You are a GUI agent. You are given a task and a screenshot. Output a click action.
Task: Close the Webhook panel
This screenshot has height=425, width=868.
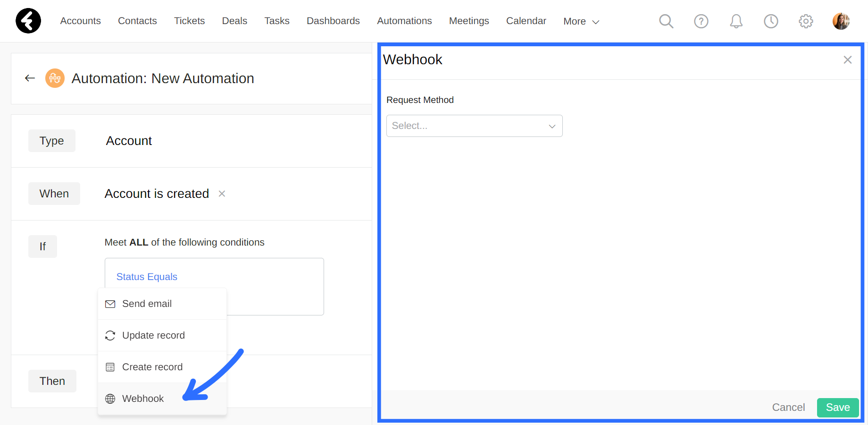[848, 59]
